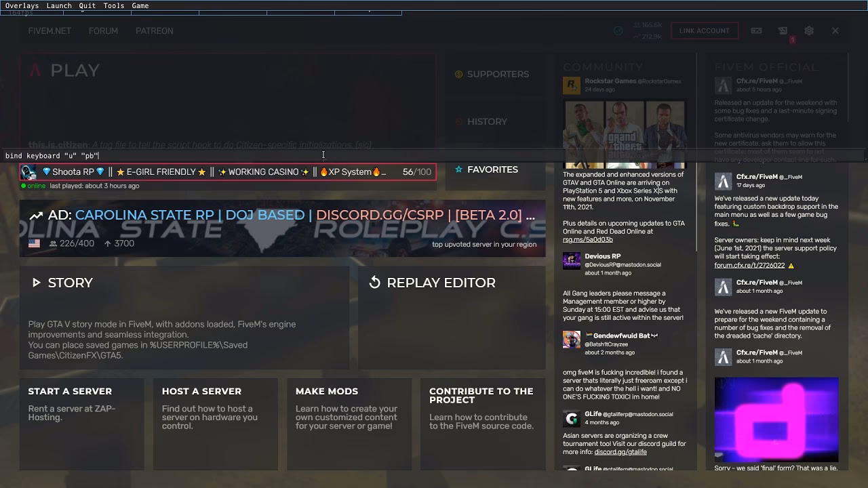Image resolution: width=868 pixels, height=488 pixels.
Task: Open the streamer mode card icon
Action: click(x=756, y=30)
